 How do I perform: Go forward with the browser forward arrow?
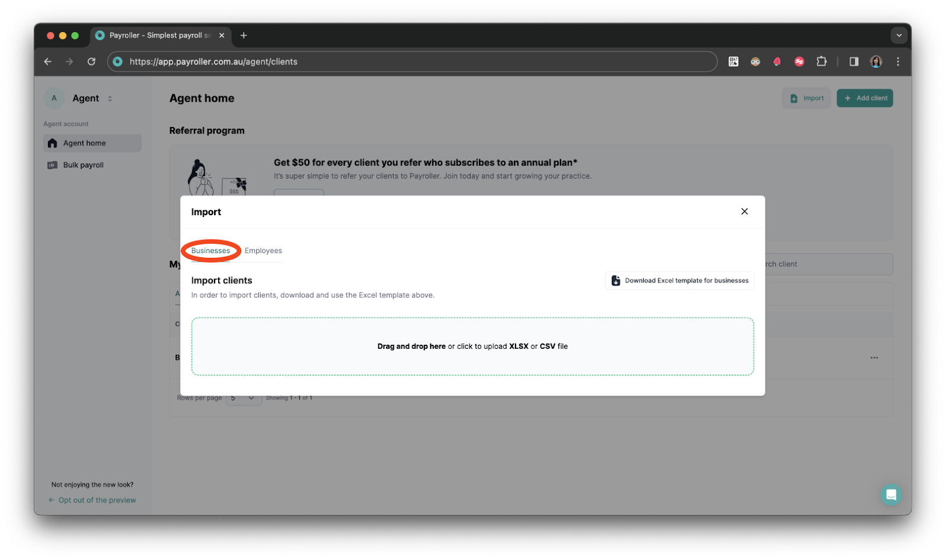click(x=69, y=61)
